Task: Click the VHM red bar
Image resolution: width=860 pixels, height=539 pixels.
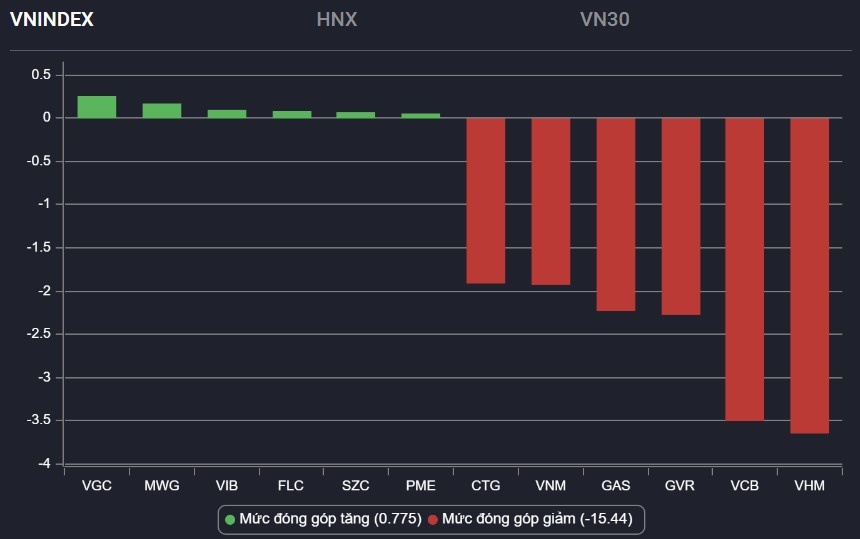Action: coord(810,275)
